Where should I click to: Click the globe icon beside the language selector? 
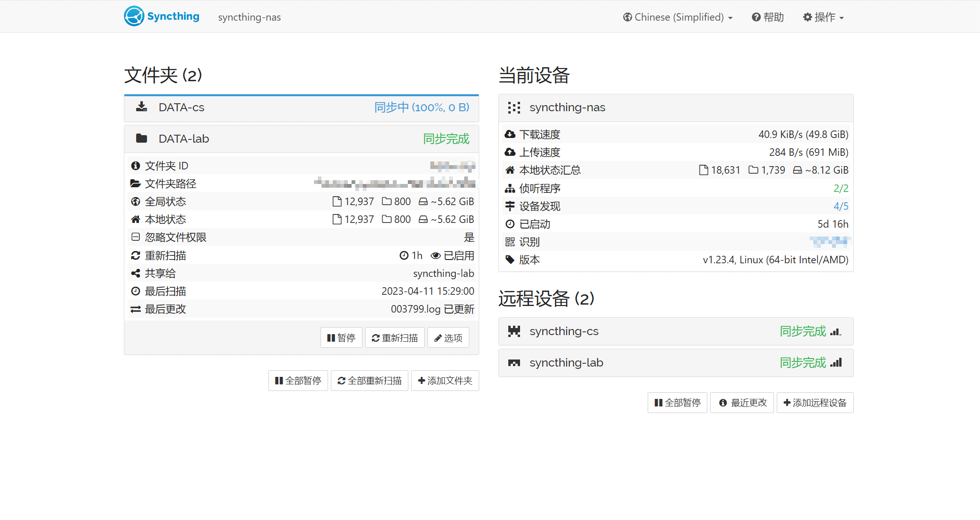coord(628,17)
